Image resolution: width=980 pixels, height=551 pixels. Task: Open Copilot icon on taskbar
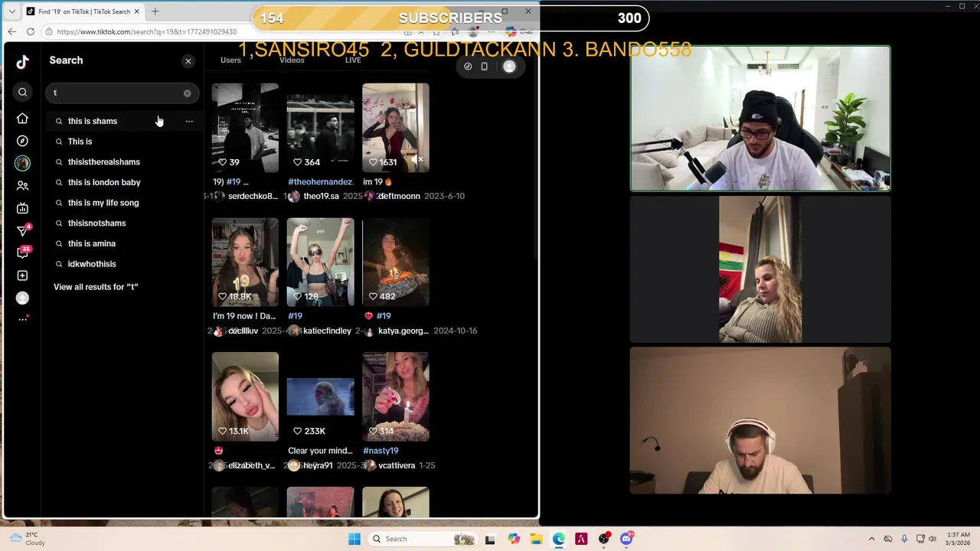point(513,539)
